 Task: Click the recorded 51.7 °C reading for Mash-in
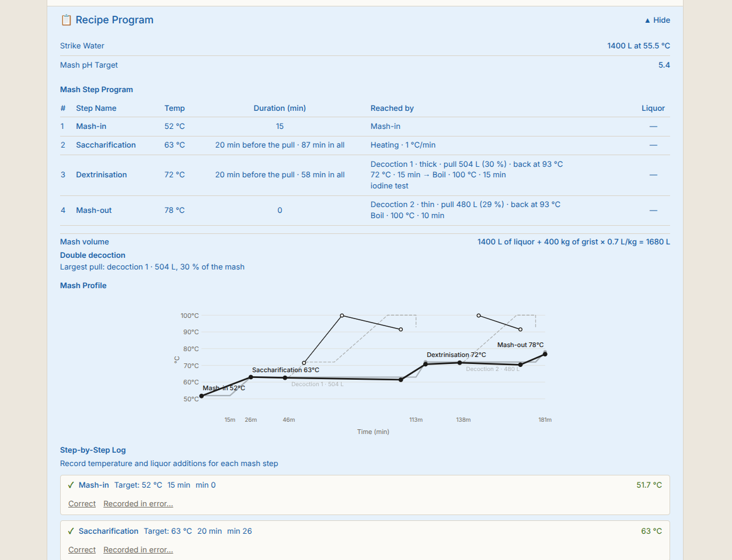coord(649,485)
